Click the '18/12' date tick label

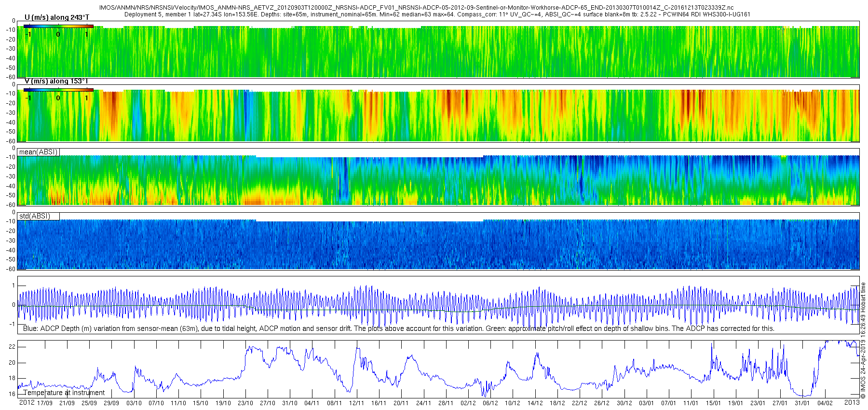pos(557,403)
